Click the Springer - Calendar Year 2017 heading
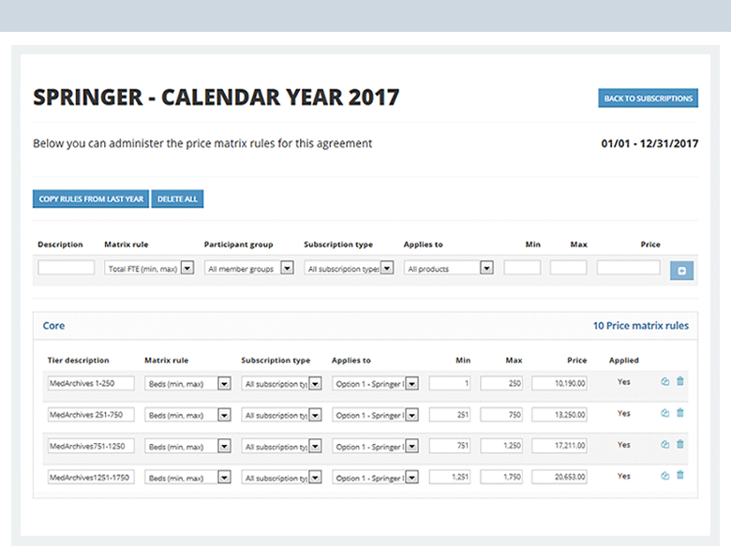 point(216,97)
